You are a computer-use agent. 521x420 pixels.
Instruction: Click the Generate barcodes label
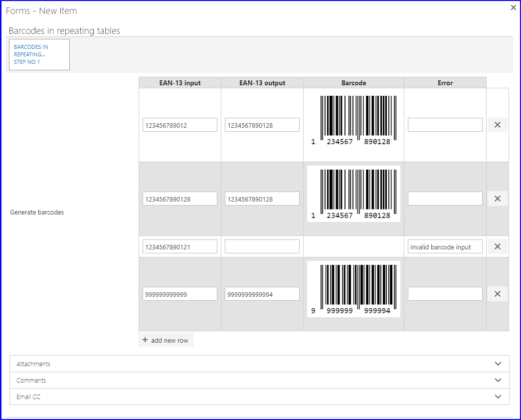(x=37, y=212)
